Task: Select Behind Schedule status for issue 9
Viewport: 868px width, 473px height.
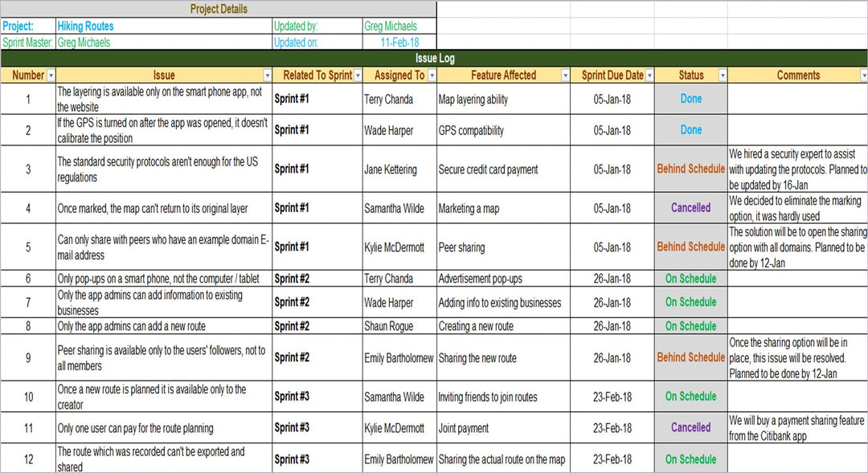Action: [x=690, y=357]
